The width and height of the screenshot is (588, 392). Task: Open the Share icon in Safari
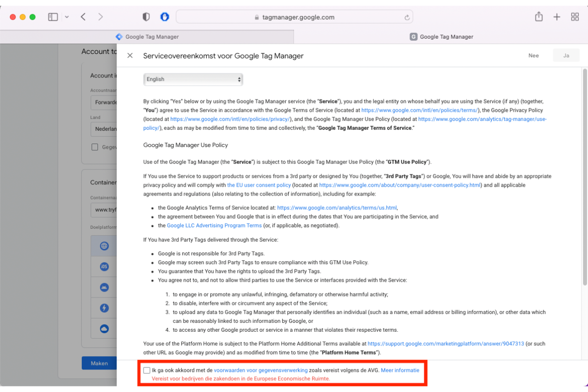(x=539, y=17)
